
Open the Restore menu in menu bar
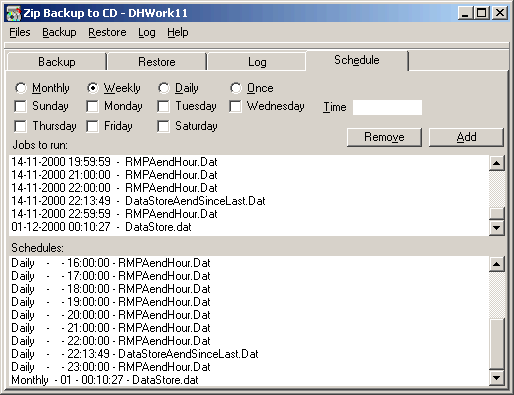pyautogui.click(x=107, y=32)
